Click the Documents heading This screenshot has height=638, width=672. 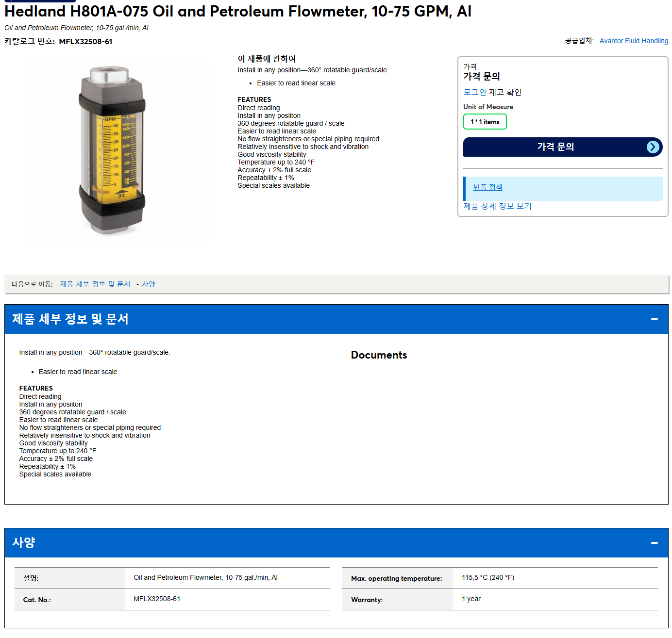point(379,355)
